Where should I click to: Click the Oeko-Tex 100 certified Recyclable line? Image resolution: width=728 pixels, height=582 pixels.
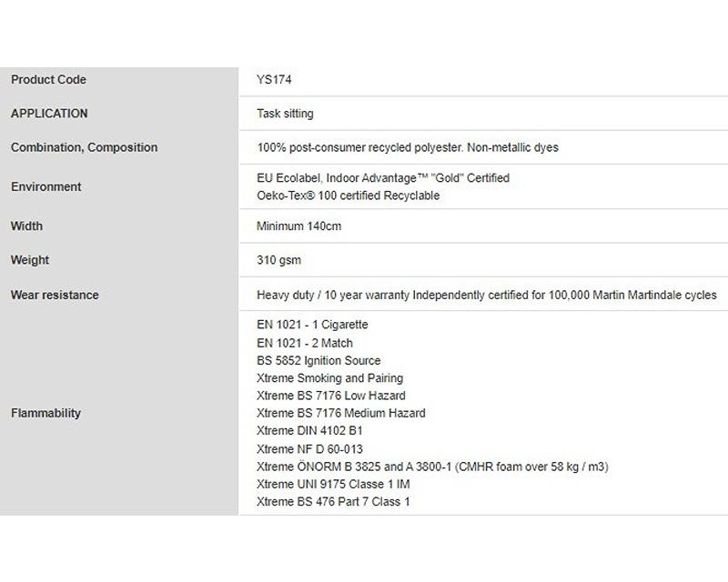pyautogui.click(x=349, y=196)
